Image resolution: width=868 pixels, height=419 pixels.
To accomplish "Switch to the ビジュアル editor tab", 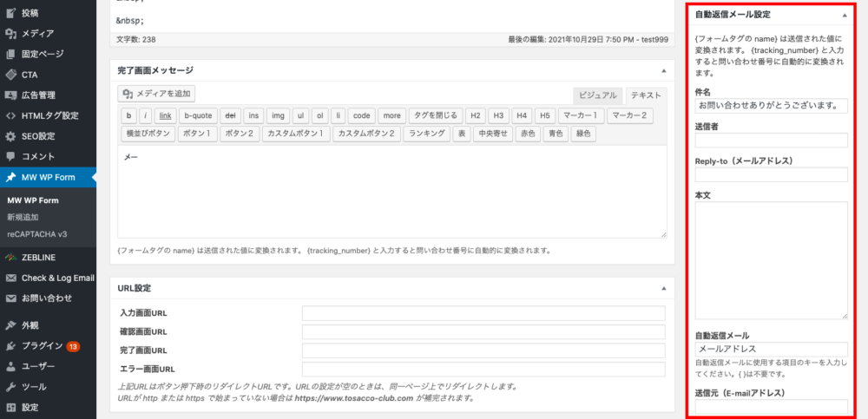I will 598,95.
